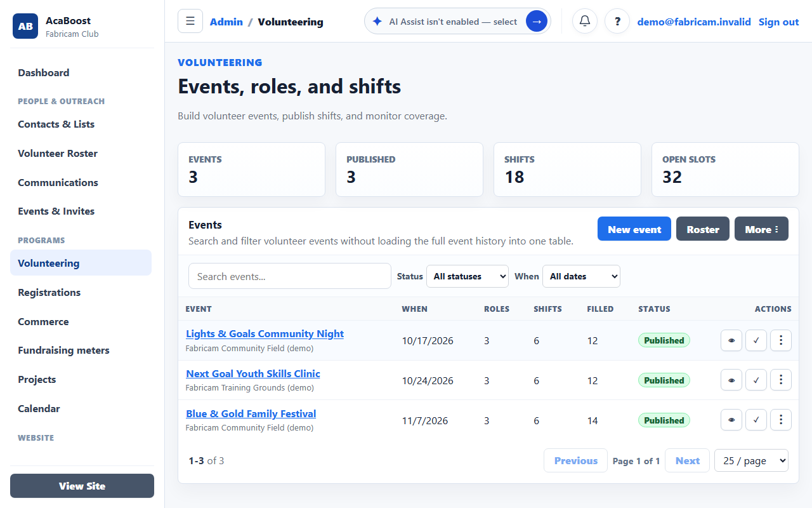
Task: Open Volunteer Roster in the sidebar
Action: [81, 154]
